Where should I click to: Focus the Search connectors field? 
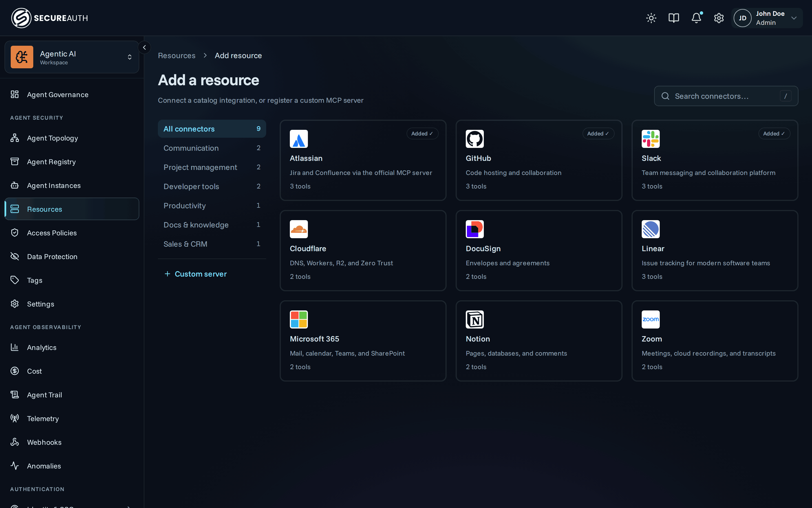pyautogui.click(x=726, y=96)
